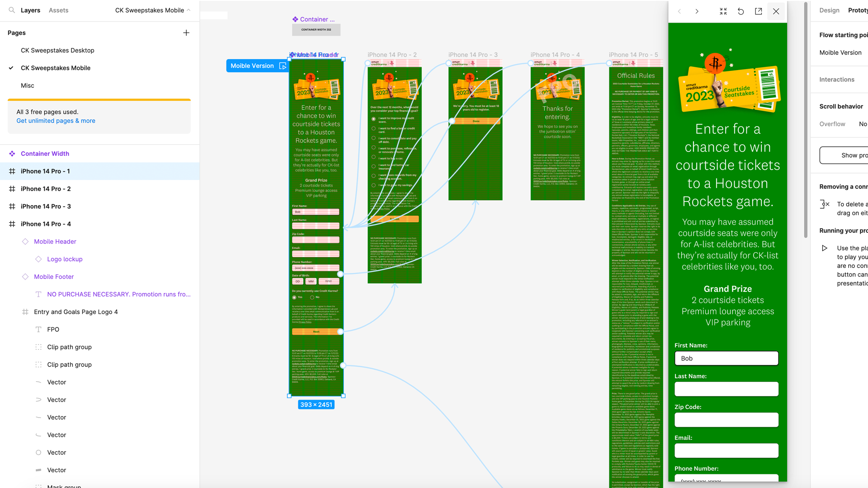Click Last Name field in preview

[x=726, y=389]
